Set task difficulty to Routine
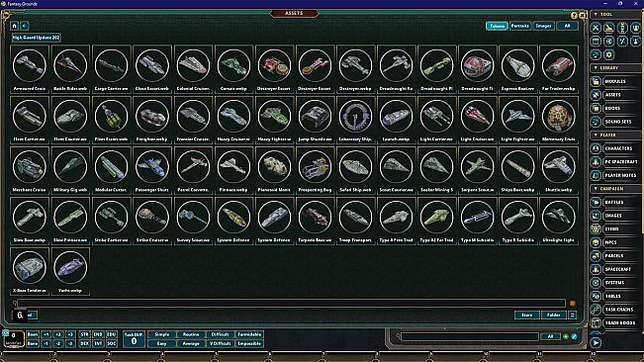This screenshot has width=644, height=362. pyautogui.click(x=191, y=334)
